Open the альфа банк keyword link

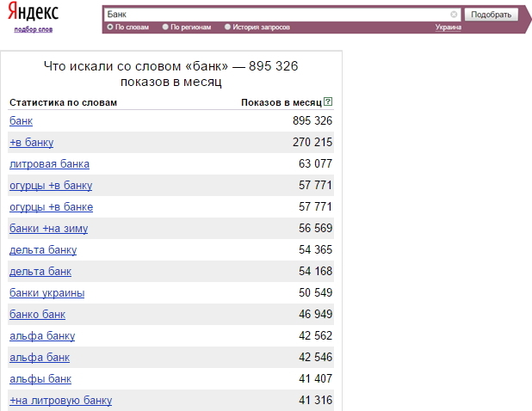click(x=40, y=358)
